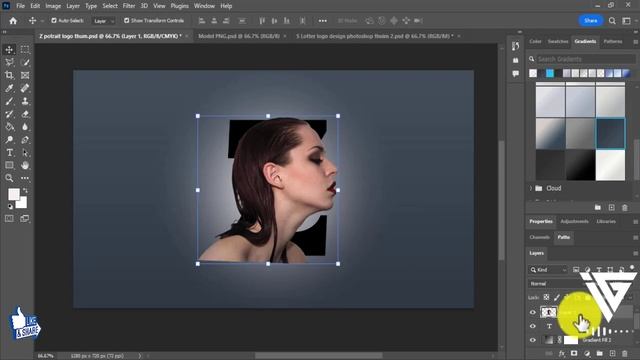The image size is (640, 360).
Task: Toggle Quick Mask mode icon
Action: click(x=9, y=219)
